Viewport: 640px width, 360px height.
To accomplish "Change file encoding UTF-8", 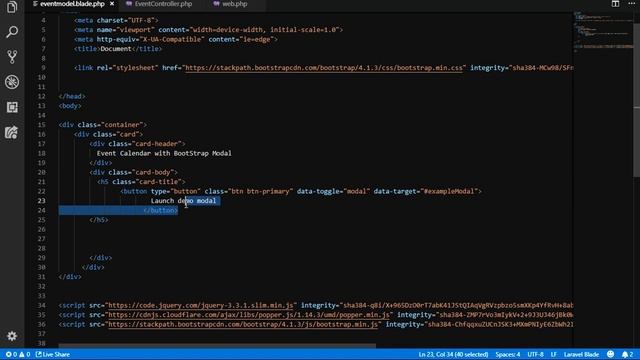I will pos(535,354).
